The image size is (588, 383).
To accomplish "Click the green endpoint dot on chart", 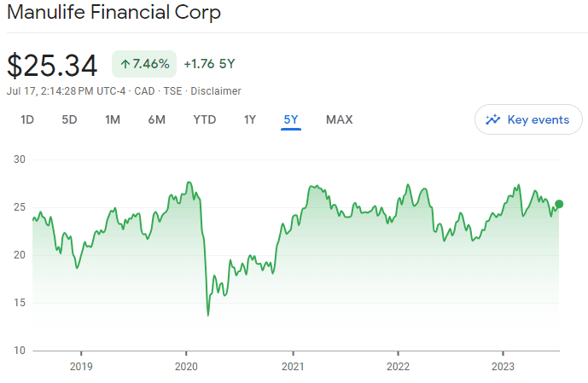I will pos(559,204).
